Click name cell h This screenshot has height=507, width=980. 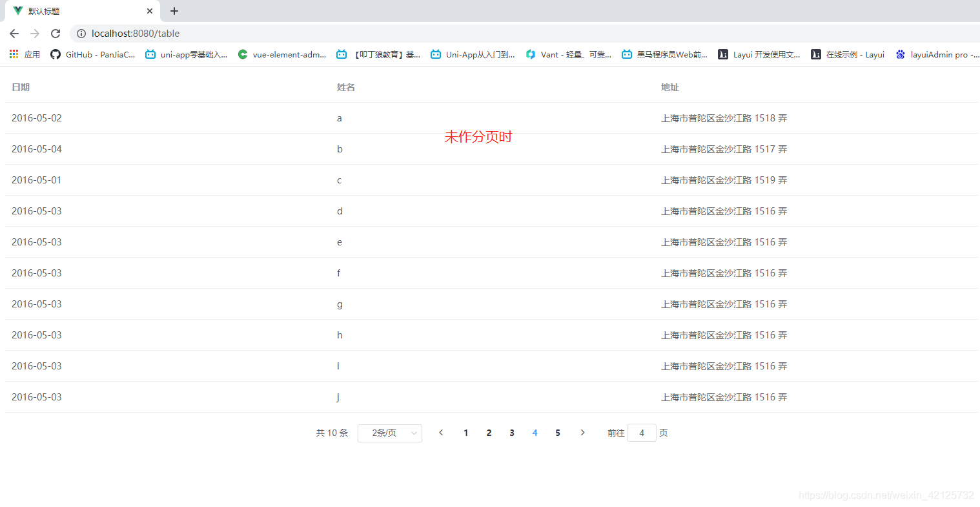pos(340,335)
